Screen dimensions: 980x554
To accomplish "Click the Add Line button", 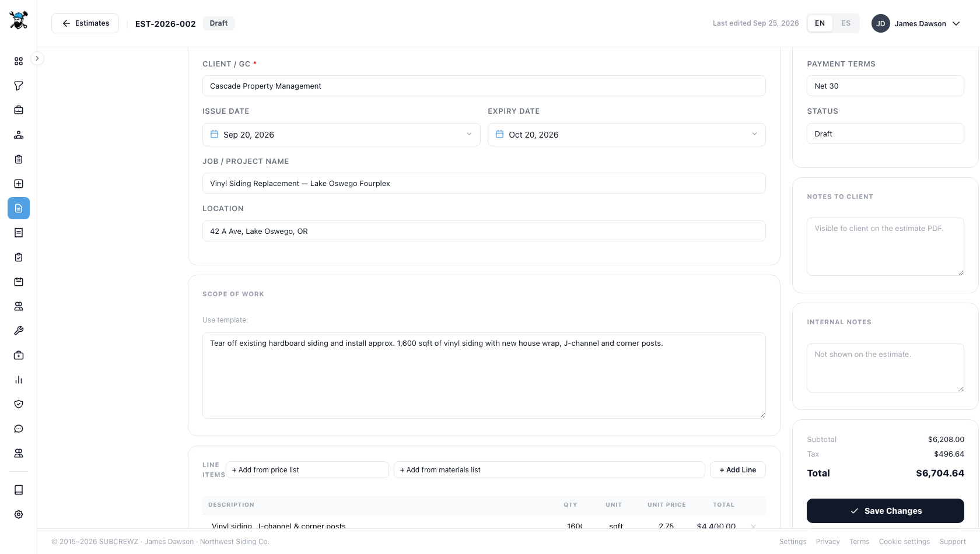I will [737, 470].
